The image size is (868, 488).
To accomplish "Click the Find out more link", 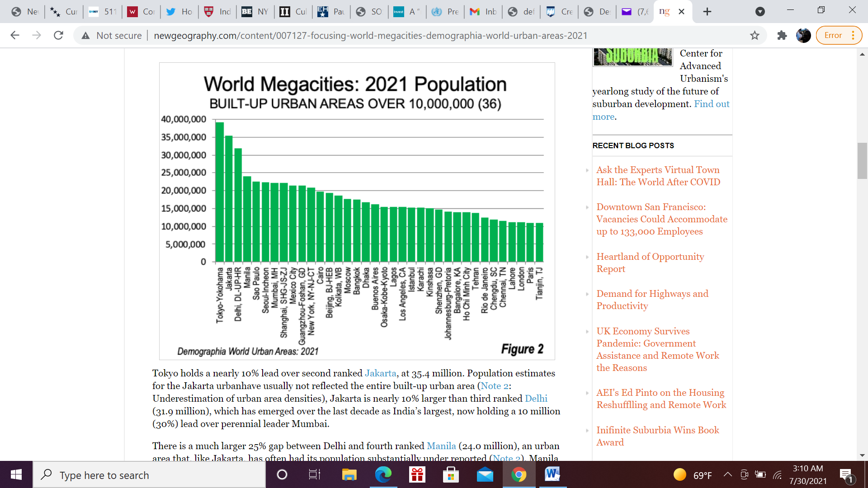I will tap(711, 104).
